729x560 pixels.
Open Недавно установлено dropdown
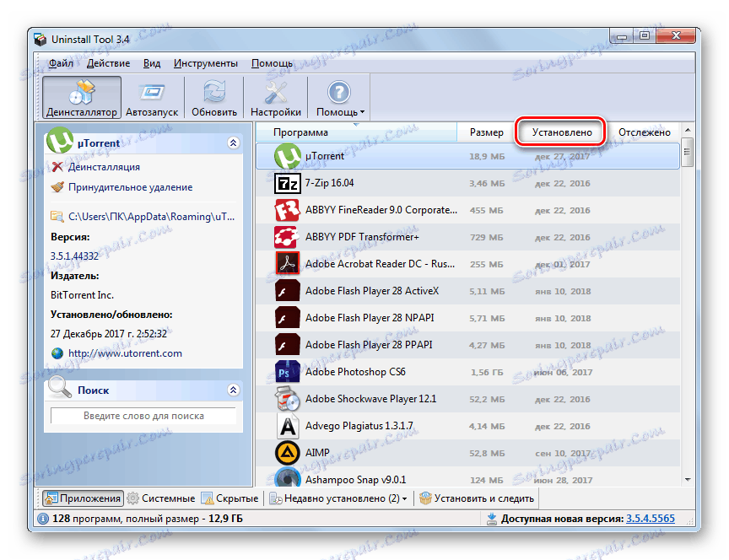tap(339, 498)
